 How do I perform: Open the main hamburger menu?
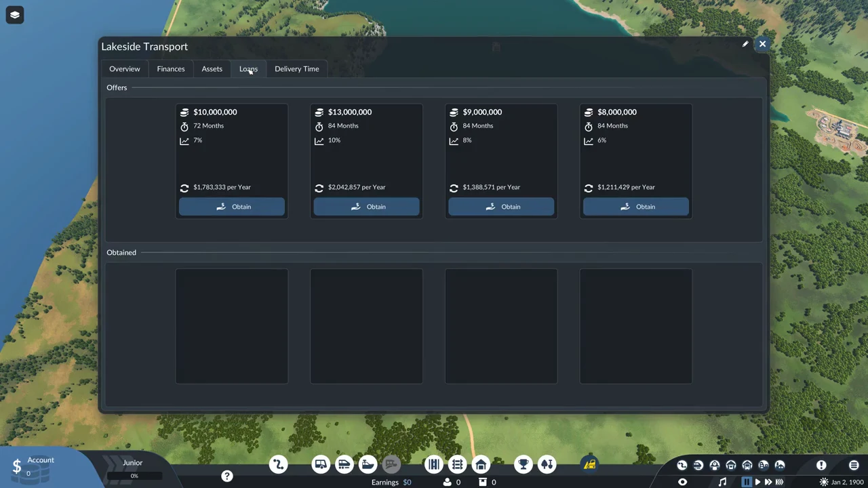[854, 465]
